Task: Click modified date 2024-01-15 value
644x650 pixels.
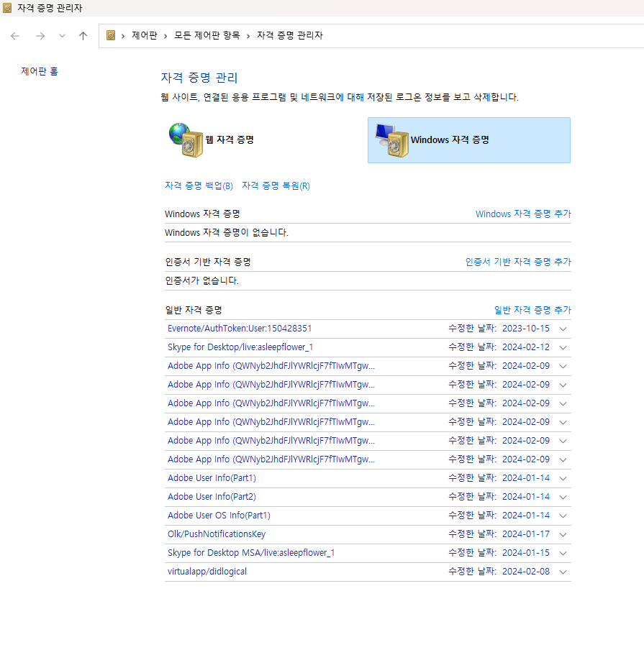Action: pos(526,553)
